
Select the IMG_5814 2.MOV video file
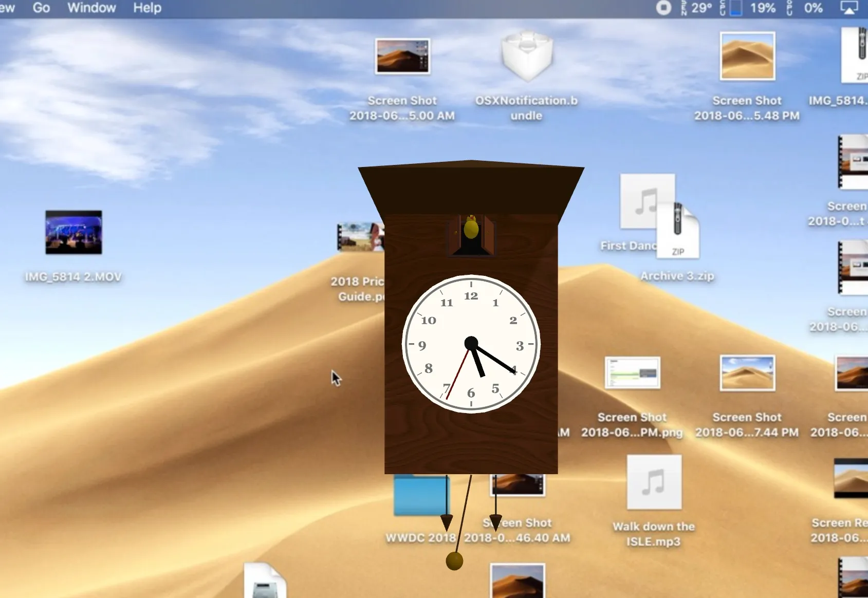73,232
